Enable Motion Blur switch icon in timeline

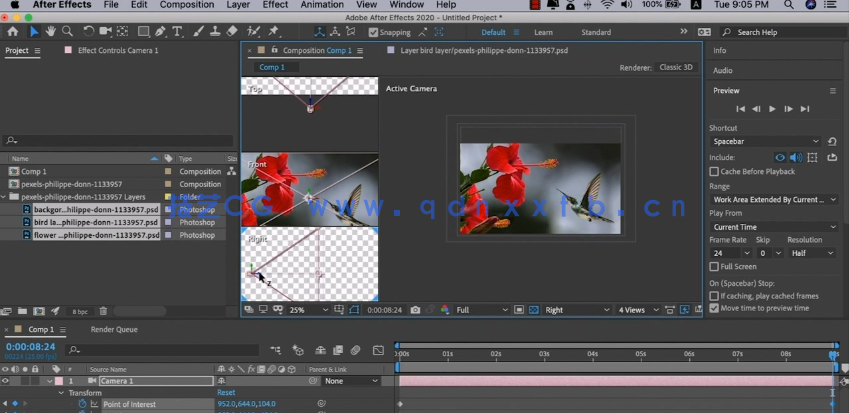pyautogui.click(x=355, y=350)
